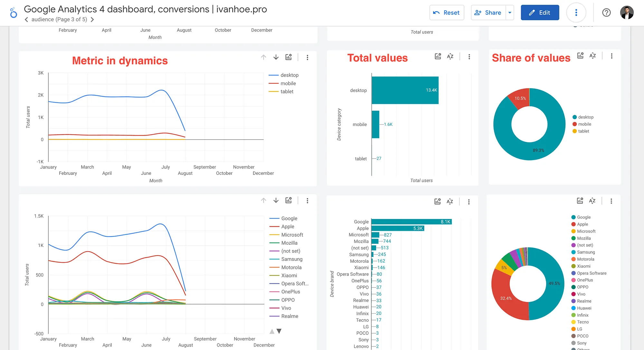Open three-dot menu on Total values chart

tap(469, 57)
